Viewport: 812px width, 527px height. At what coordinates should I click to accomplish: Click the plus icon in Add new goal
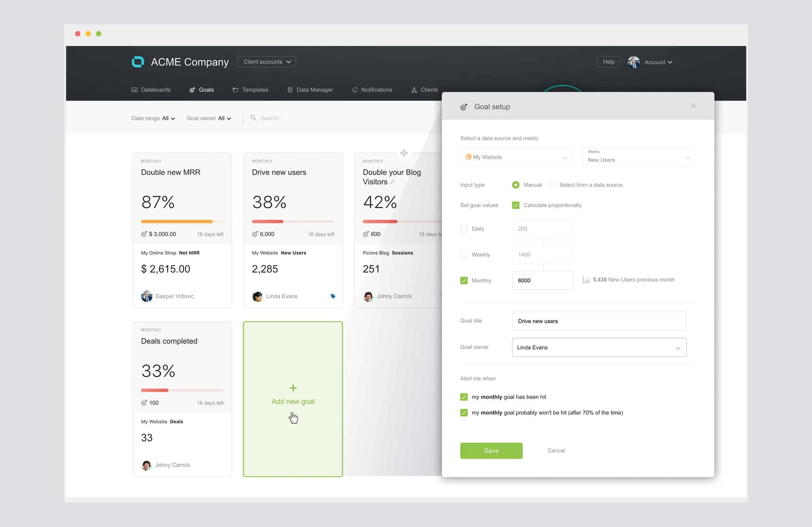(x=293, y=388)
